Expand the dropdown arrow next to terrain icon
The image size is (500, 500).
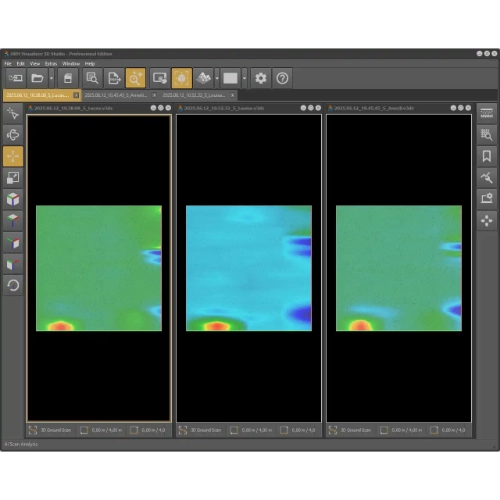(x=217, y=78)
